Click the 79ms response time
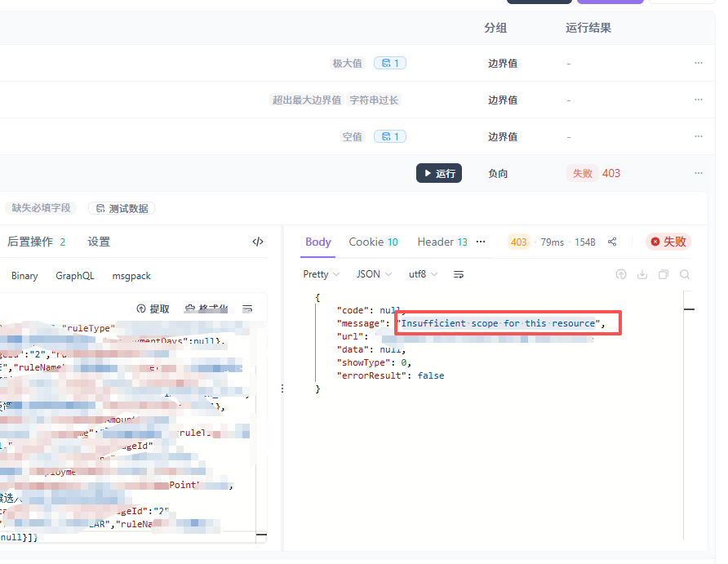This screenshot has width=728, height=564. coord(552,242)
